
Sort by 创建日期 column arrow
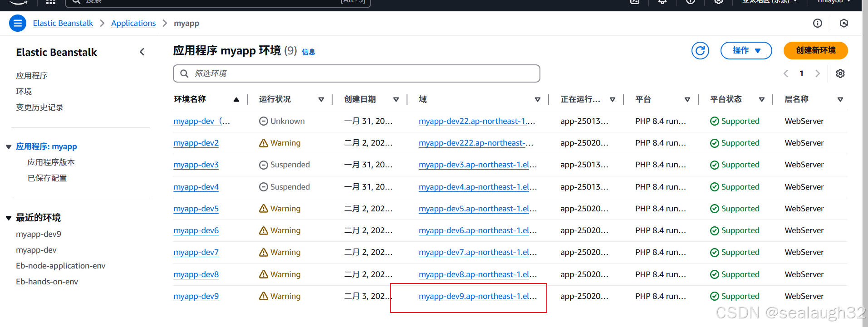(x=396, y=99)
